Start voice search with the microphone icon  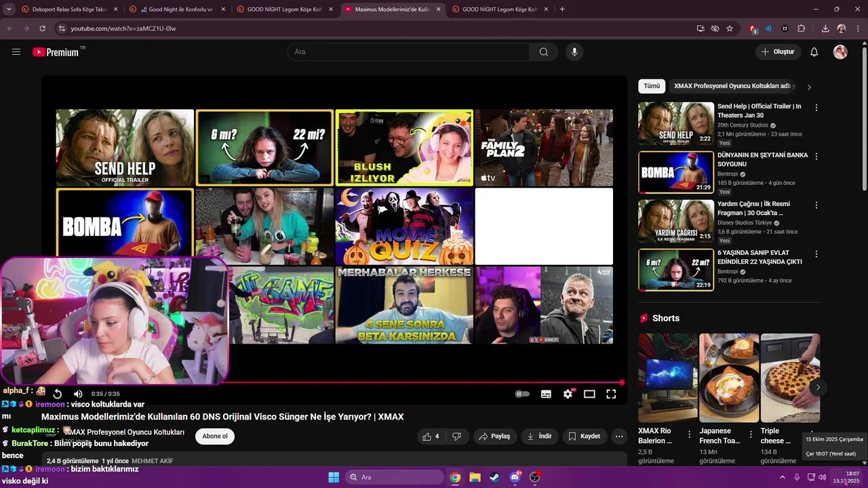tap(574, 52)
